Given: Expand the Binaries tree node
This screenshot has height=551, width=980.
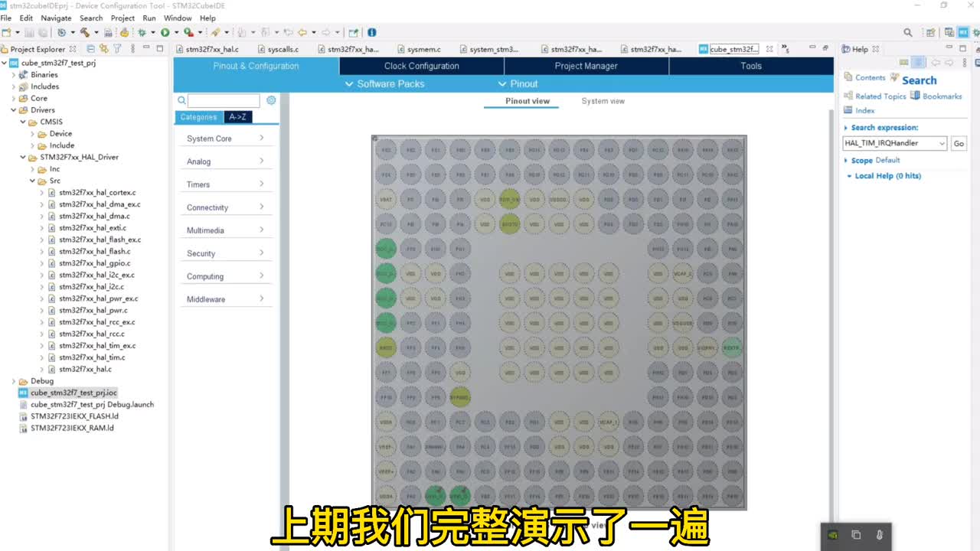Looking at the screenshot, I should pyautogui.click(x=13, y=75).
